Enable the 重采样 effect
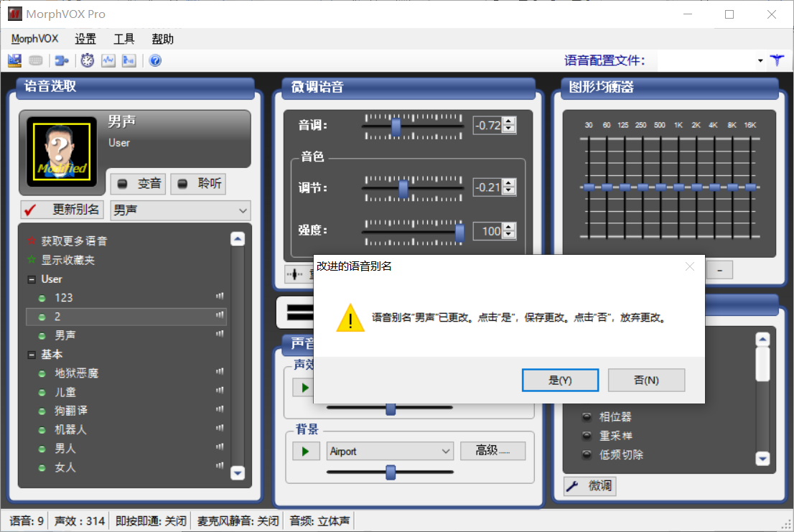 [x=587, y=436]
